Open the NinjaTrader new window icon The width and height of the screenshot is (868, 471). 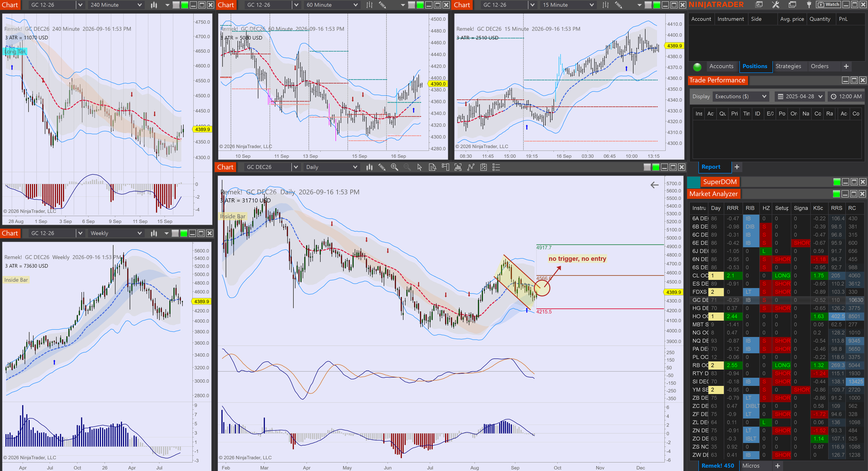[759, 5]
